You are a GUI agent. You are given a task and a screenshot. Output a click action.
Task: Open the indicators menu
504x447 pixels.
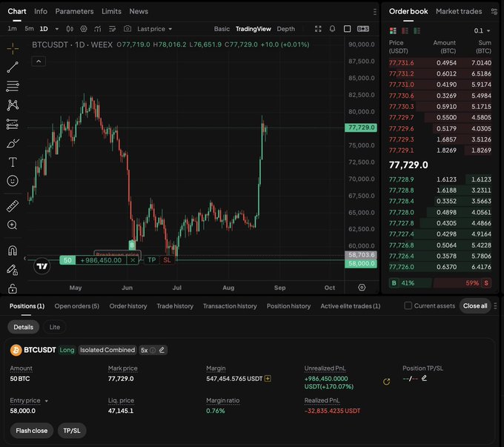pyautogui.click(x=98, y=29)
